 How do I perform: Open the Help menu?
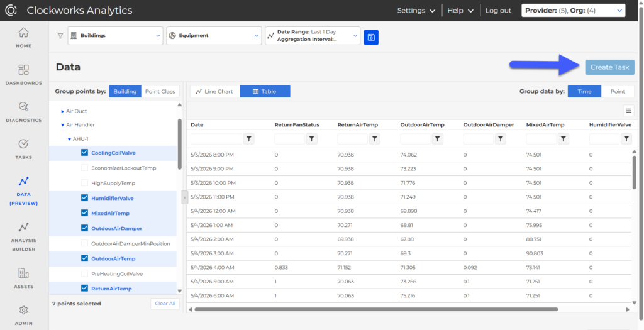point(460,11)
